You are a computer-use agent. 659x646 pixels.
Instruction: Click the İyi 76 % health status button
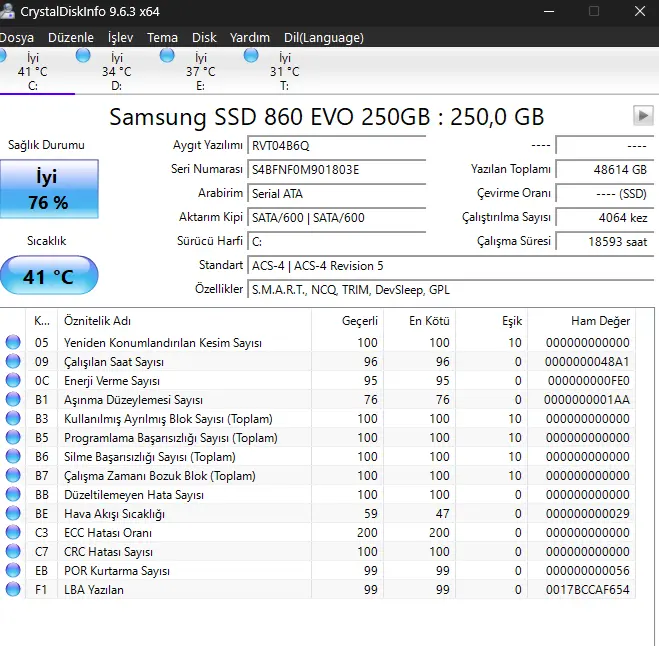pos(49,189)
